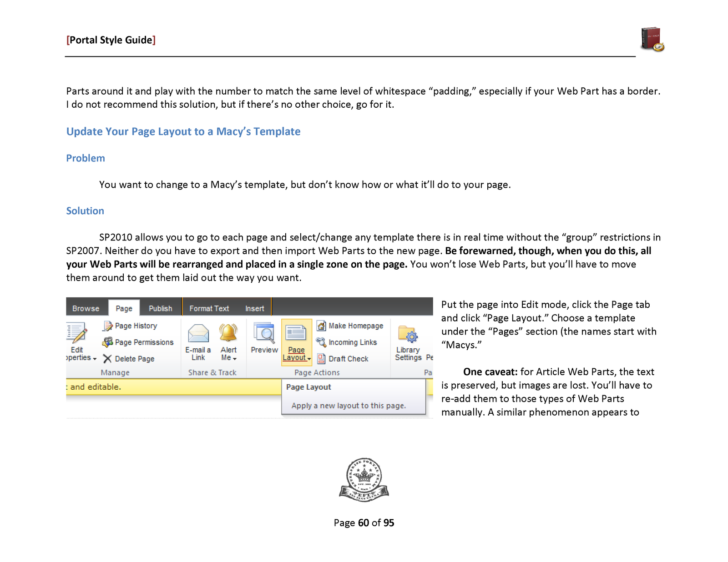Click the Page Layout tooltip title
The image size is (728, 562).
308,387
